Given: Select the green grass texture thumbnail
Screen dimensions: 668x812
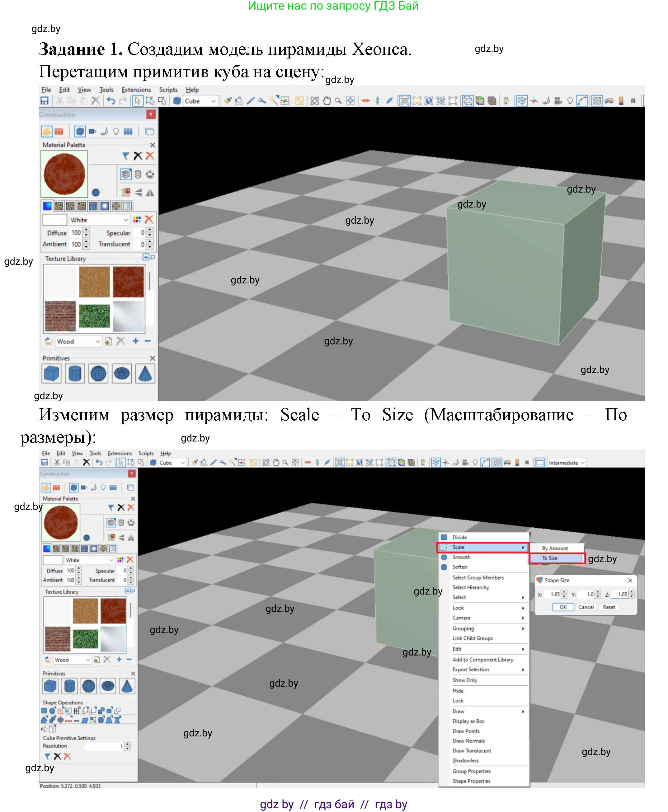Looking at the screenshot, I should (x=94, y=316).
